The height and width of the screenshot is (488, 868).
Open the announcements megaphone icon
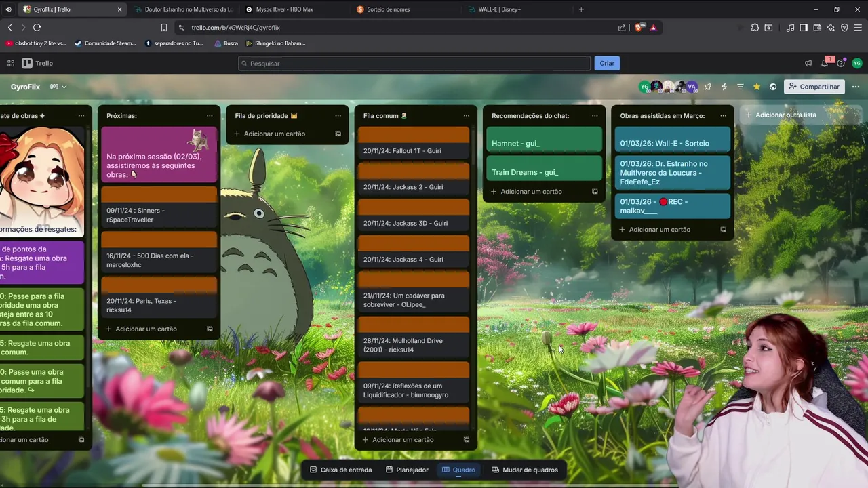point(808,63)
